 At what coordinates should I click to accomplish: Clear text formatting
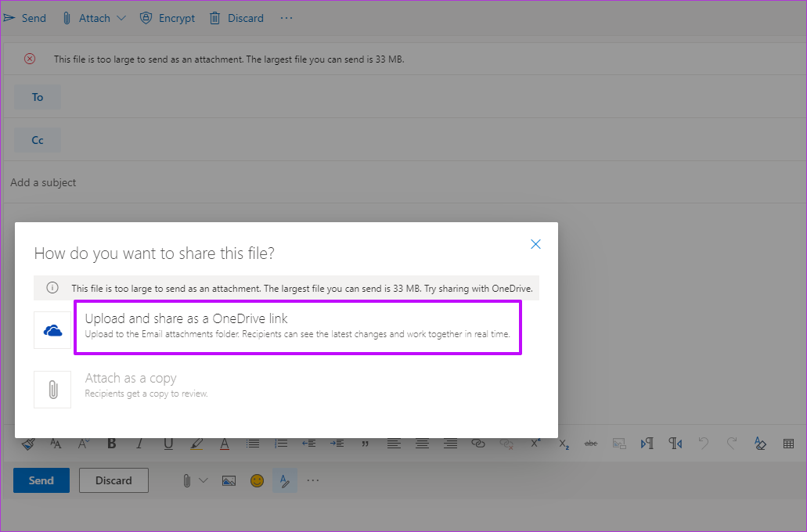pos(760,444)
